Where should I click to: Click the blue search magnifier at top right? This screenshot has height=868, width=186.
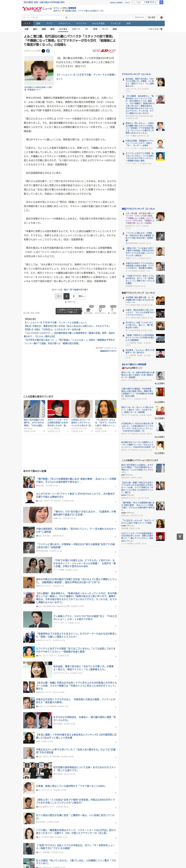pyautogui.click(x=161, y=2)
